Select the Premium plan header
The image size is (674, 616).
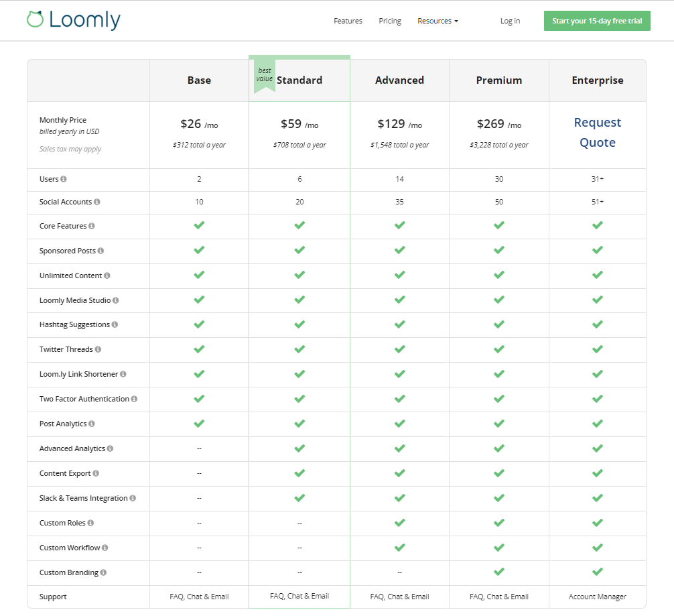click(499, 80)
